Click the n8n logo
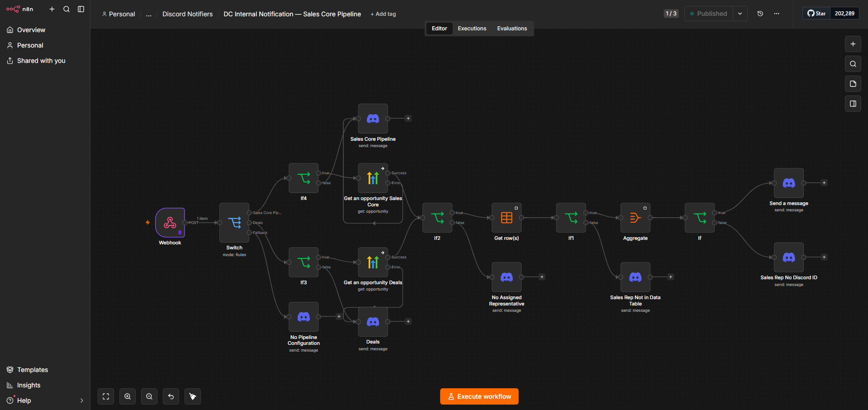 [19, 9]
